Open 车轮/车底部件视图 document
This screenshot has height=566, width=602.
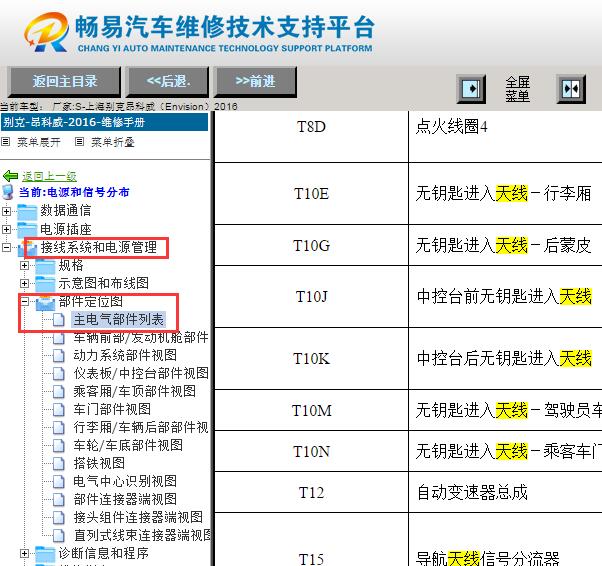tap(128, 445)
